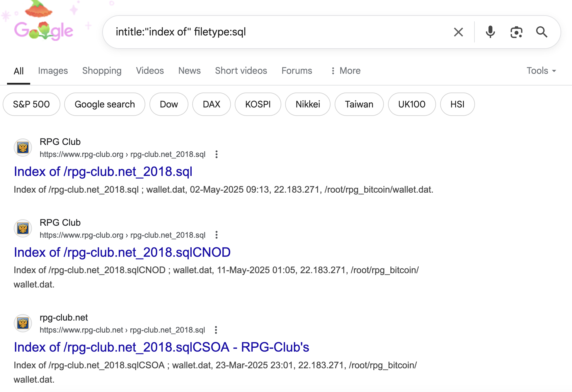Switch to the News tab
The image size is (572, 392).
190,71
